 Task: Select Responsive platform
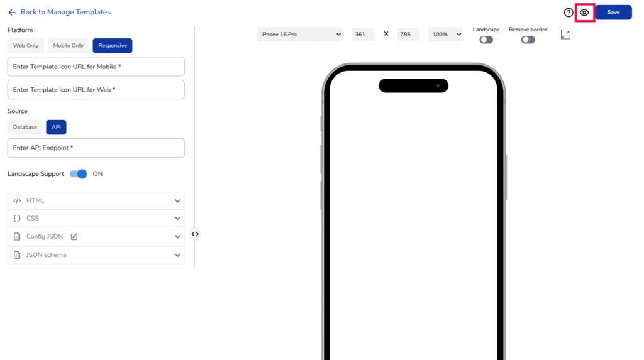coord(113,46)
